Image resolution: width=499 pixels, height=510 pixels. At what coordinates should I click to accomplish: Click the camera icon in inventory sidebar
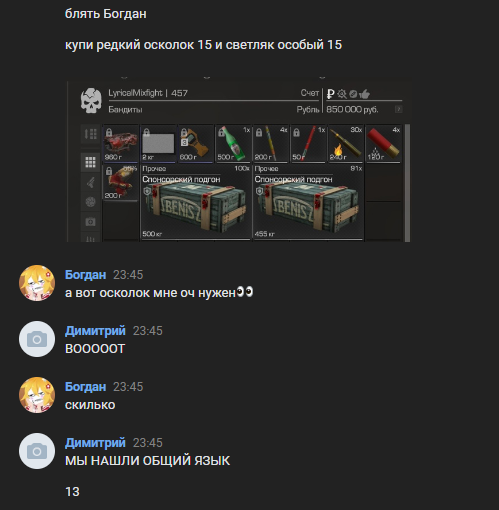[x=90, y=222]
